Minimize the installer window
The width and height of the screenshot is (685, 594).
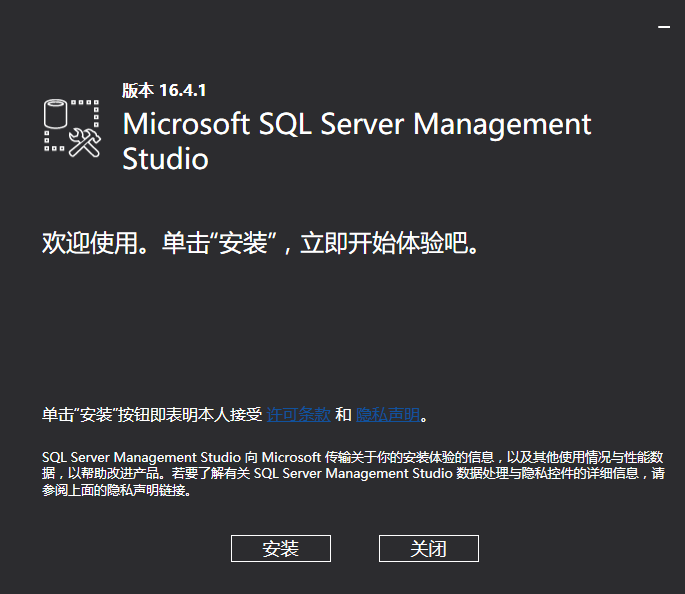click(663, 28)
